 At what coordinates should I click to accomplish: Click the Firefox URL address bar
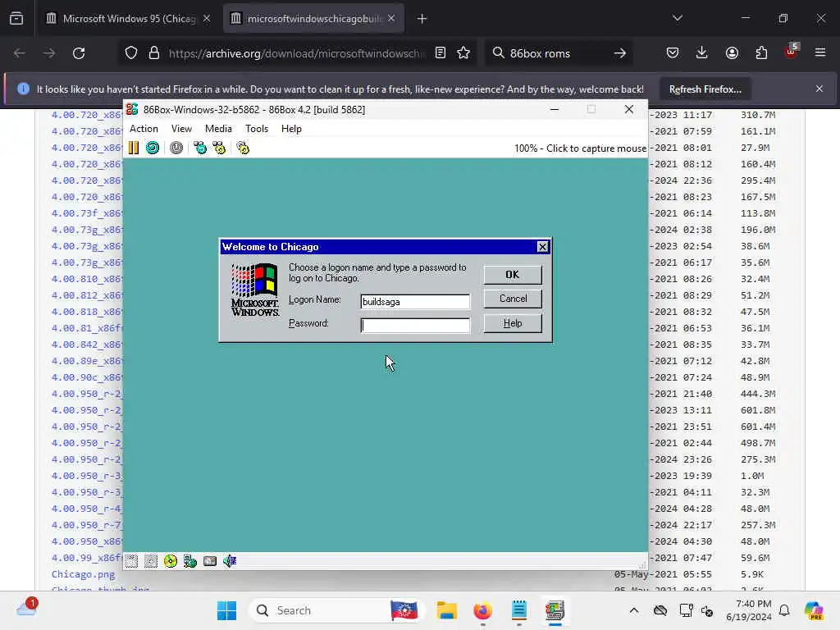pyautogui.click(x=297, y=53)
